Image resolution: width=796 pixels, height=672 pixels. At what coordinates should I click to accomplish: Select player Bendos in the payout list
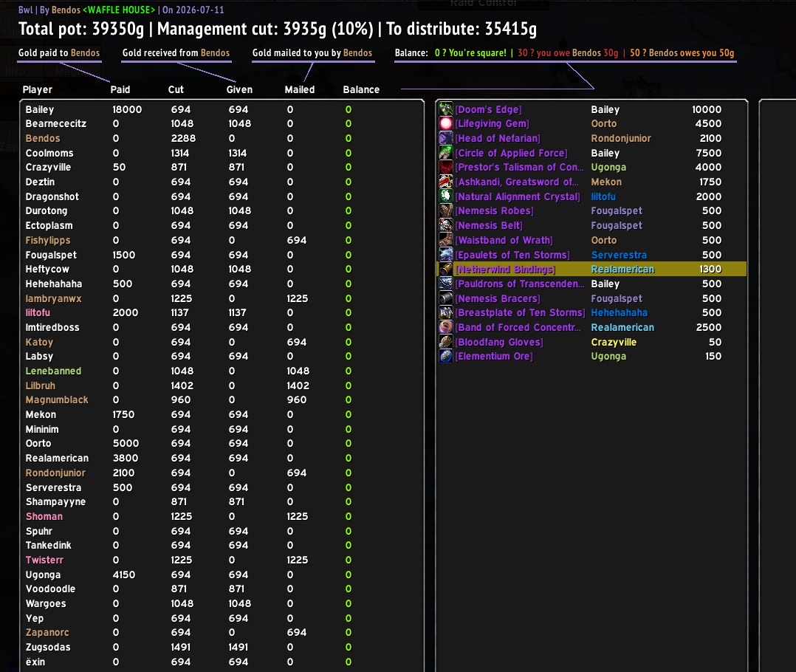tap(43, 139)
